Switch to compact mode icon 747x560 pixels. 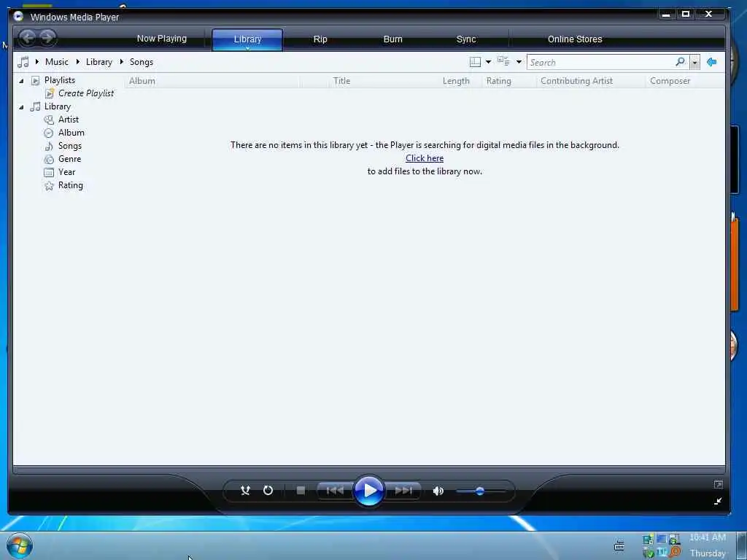(718, 501)
